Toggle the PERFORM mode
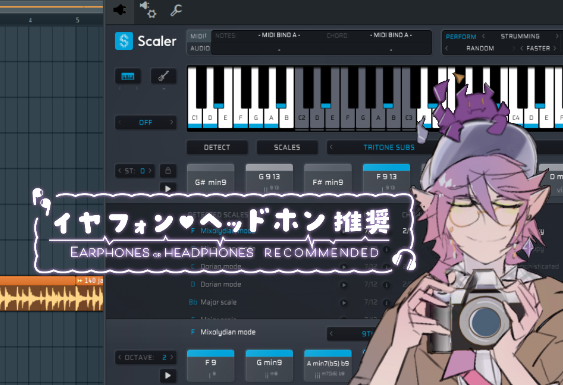563x385 pixels. click(461, 37)
